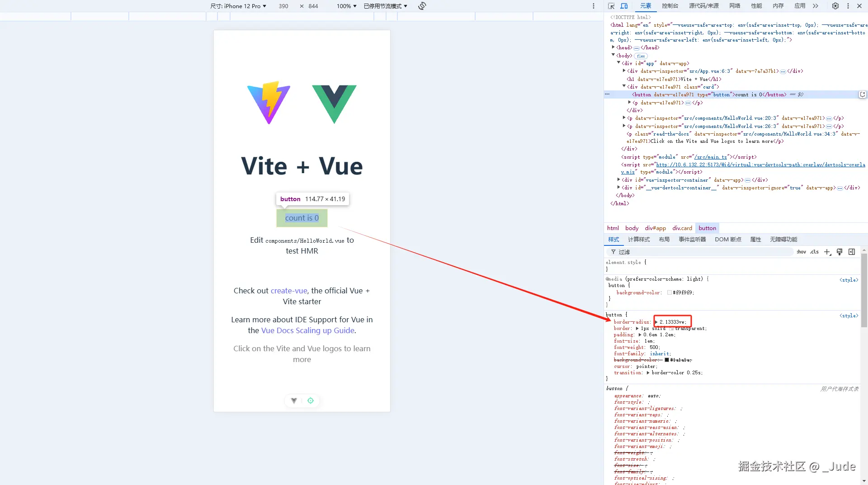
Task: Expand the border-radius shorthand triangle
Action: 656,322
